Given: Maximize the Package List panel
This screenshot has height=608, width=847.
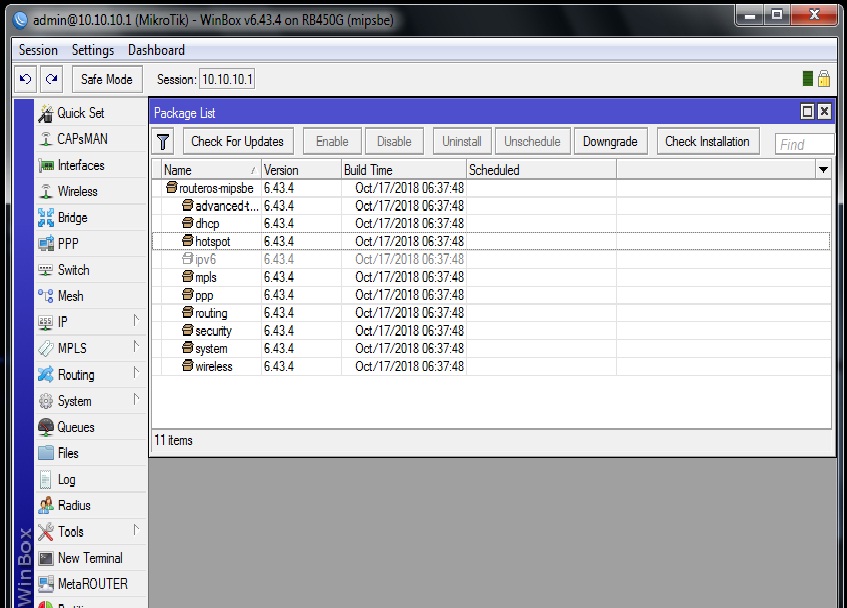Looking at the screenshot, I should click(x=807, y=112).
